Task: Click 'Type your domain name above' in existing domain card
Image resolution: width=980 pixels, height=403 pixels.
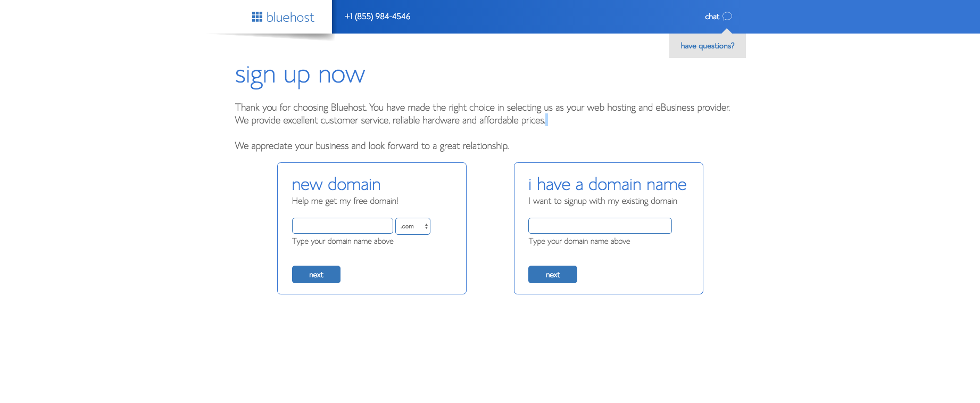Action: click(x=579, y=241)
